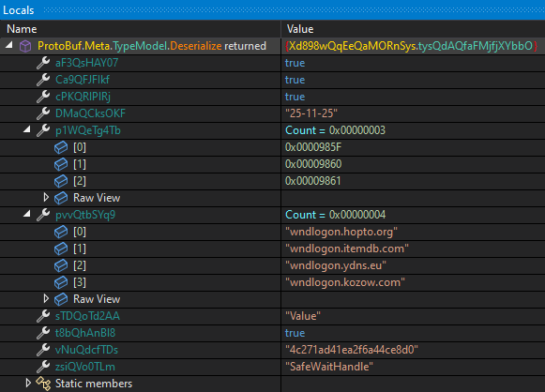Select the DMaQCksOKF property name
Image resolution: width=545 pixels, height=392 pixels.
click(x=90, y=113)
